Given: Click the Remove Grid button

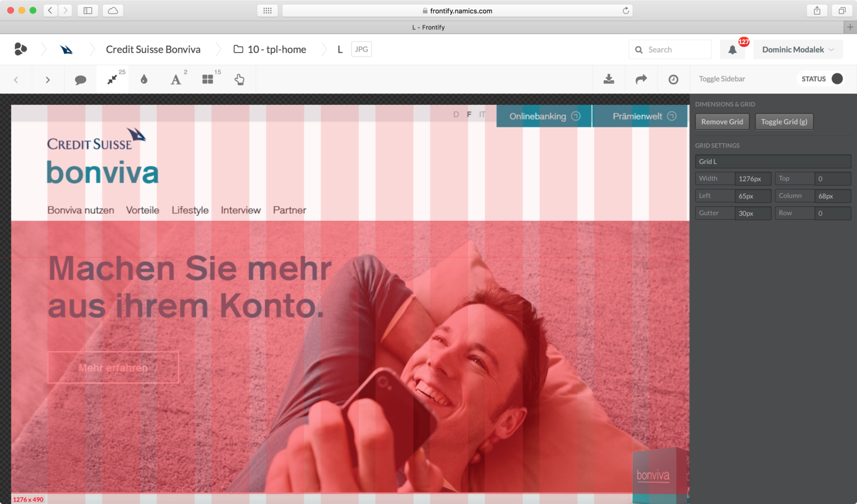Looking at the screenshot, I should click(722, 122).
